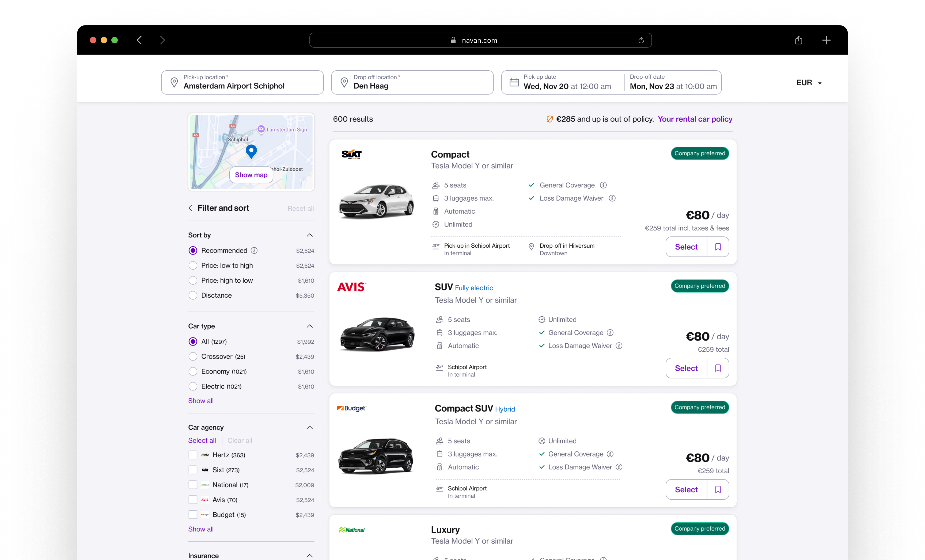Reload the page using the browser refresh icon
Viewport: 925px width, 560px height.
[x=641, y=40]
